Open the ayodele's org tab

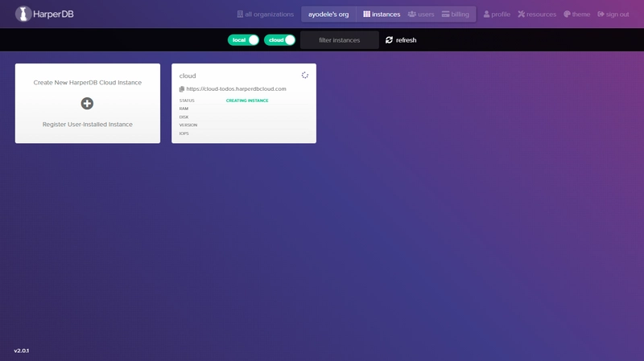(328, 14)
